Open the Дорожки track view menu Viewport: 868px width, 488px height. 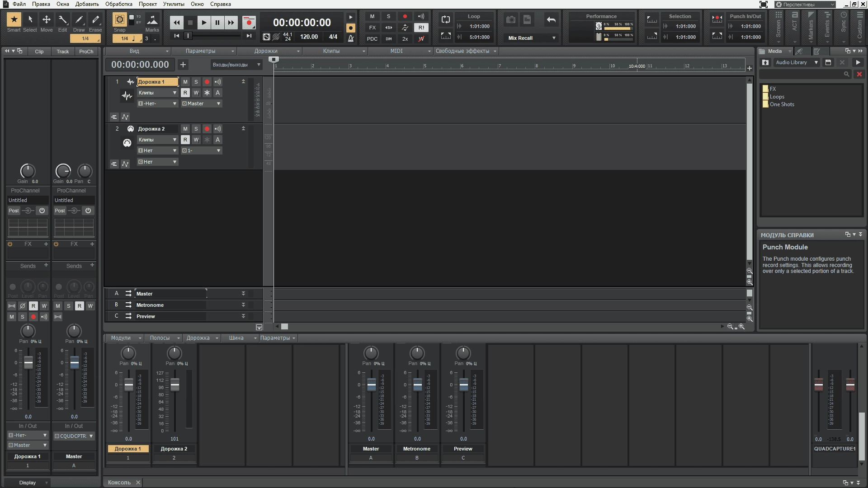(269, 51)
